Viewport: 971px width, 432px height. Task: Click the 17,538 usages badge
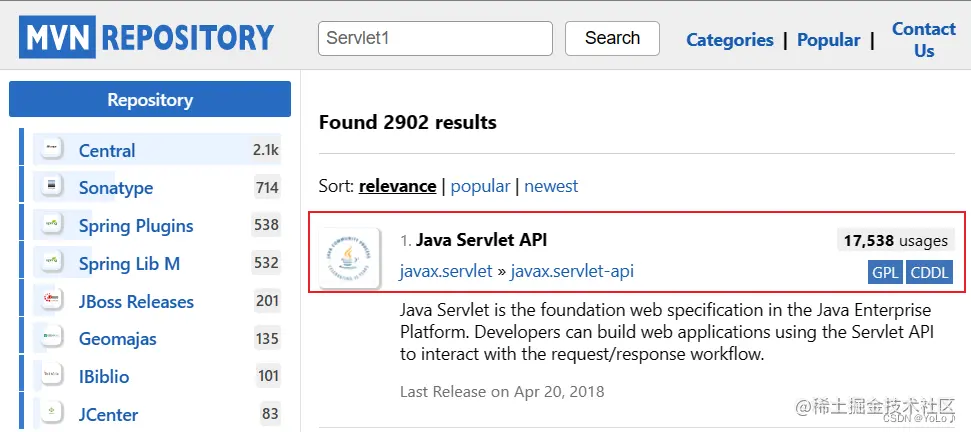click(895, 240)
